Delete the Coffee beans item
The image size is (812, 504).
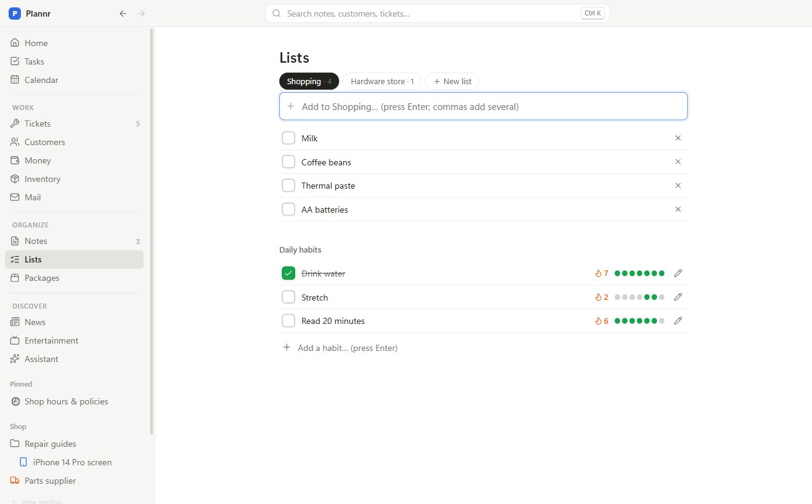click(x=678, y=162)
